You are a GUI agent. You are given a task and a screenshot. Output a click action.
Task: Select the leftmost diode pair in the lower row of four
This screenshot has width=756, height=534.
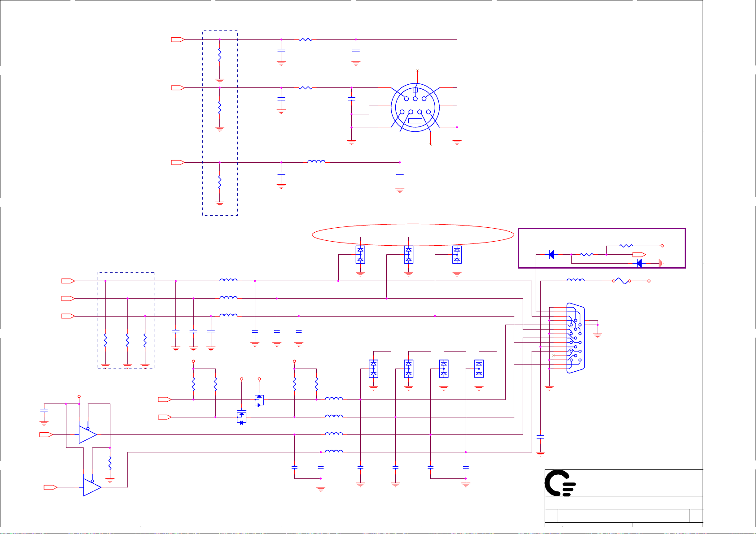pos(373,369)
